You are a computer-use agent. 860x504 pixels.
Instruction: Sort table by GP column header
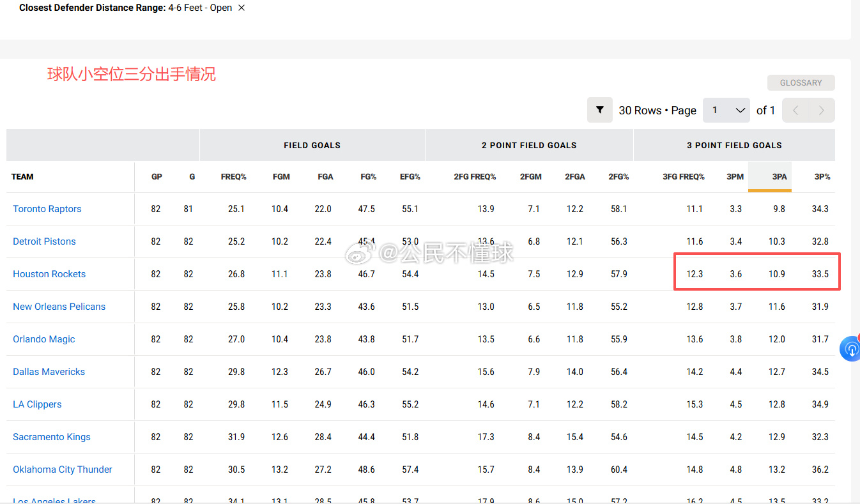click(x=157, y=177)
